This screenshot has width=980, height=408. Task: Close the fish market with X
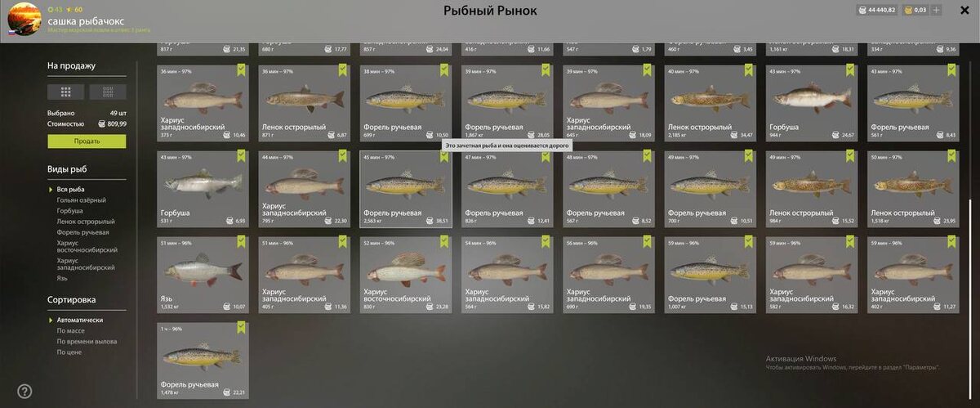[x=964, y=11]
